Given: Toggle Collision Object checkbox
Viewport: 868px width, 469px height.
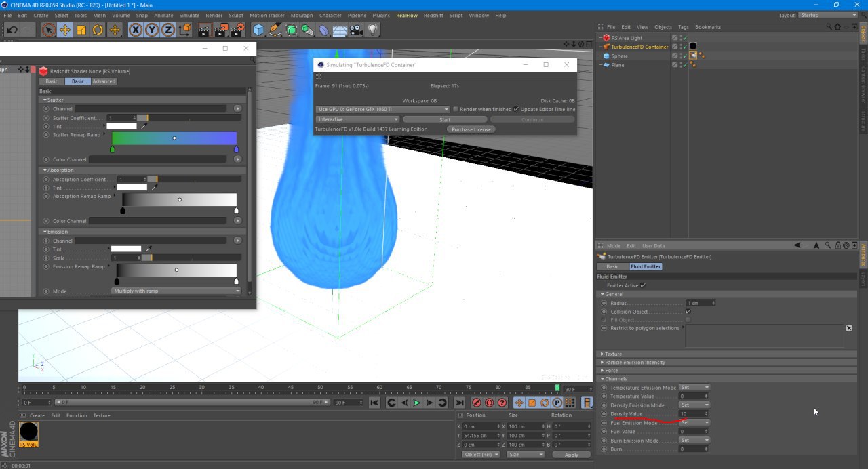Looking at the screenshot, I should [688, 312].
